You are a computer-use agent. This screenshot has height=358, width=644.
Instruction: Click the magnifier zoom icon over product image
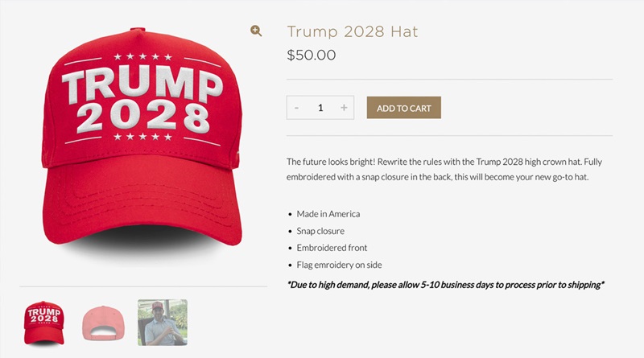[256, 31]
